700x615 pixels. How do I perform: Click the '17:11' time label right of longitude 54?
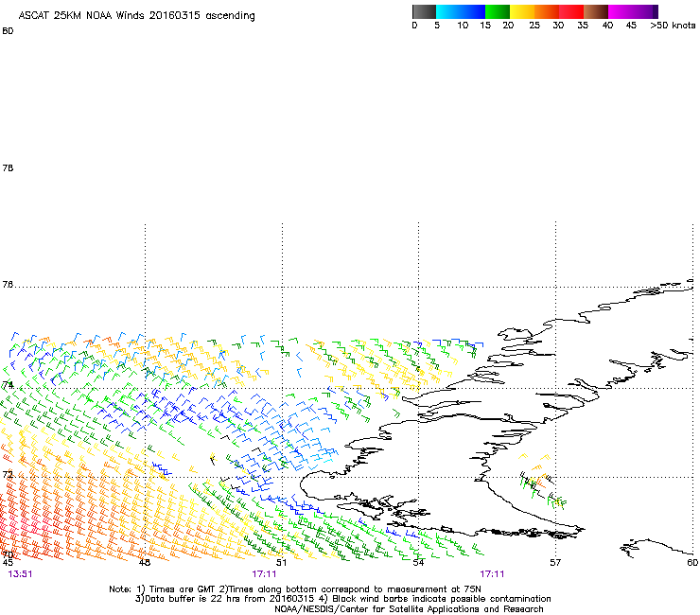492,574
